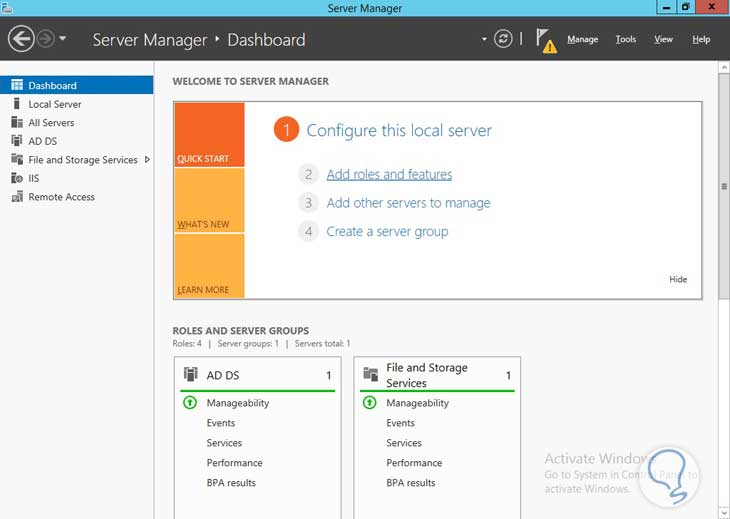Open the Manage menu
The height and width of the screenshot is (519, 730).
[582, 40]
